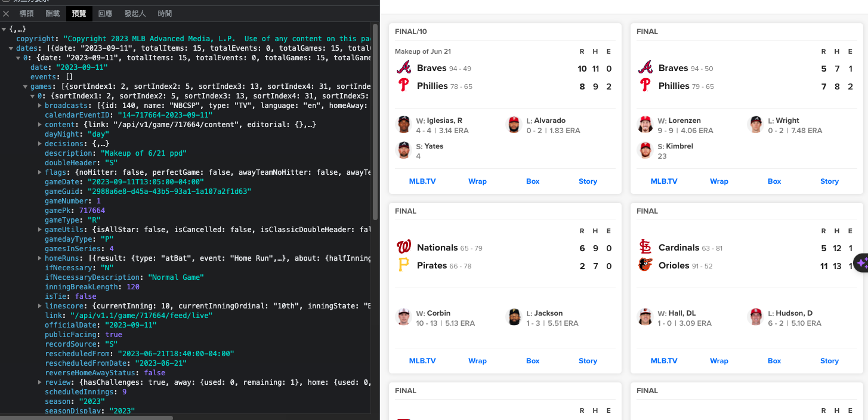868x420 pixels.
Task: Open MLB.TV for Braves 5, Phillies 7 game
Action: click(x=664, y=181)
